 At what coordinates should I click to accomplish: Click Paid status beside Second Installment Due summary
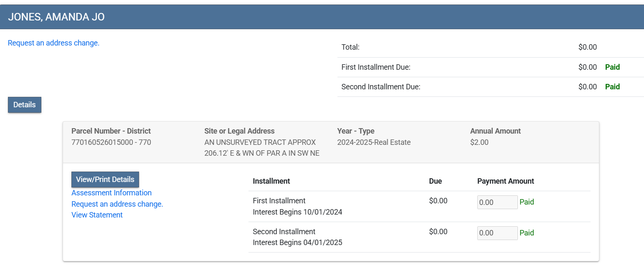point(612,87)
